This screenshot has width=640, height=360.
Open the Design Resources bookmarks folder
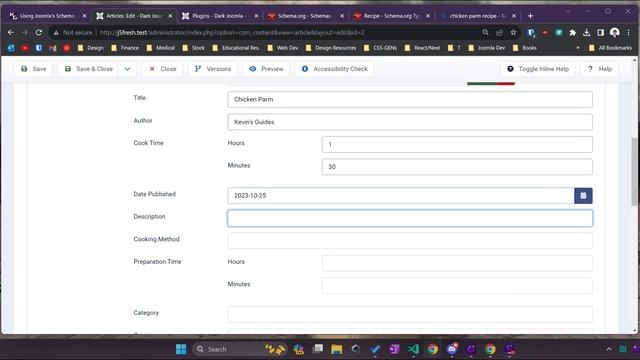click(331, 48)
